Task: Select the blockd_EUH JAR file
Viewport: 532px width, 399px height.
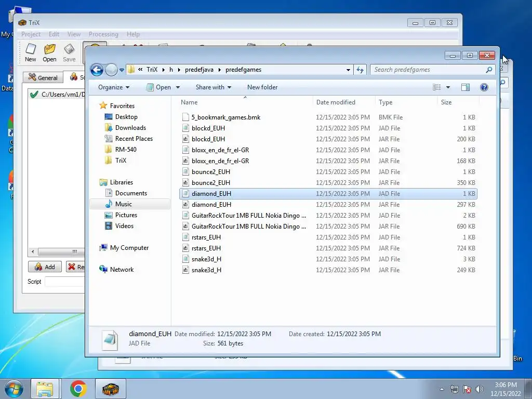Action: [x=328, y=139]
